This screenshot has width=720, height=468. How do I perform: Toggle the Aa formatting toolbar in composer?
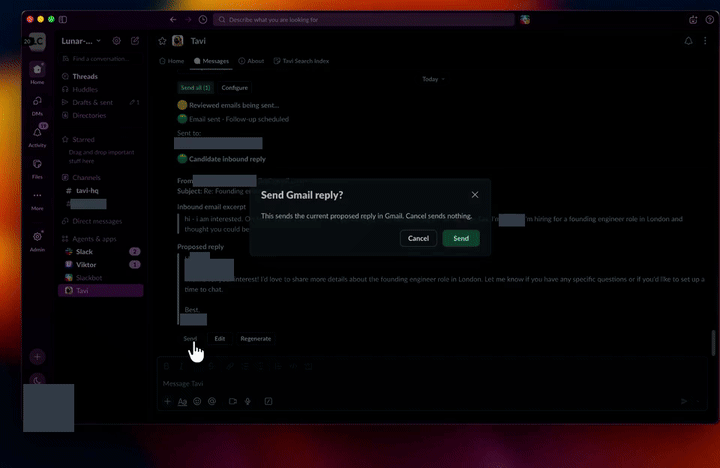click(182, 401)
